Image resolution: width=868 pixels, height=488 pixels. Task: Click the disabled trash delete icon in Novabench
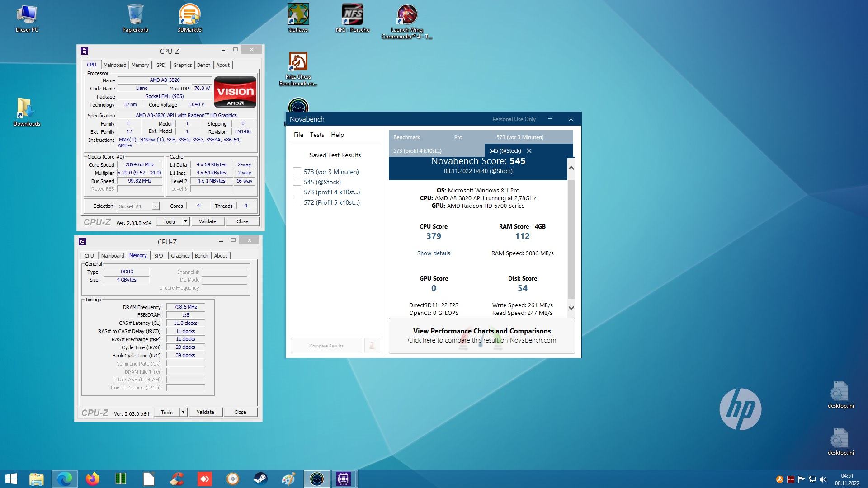(372, 346)
